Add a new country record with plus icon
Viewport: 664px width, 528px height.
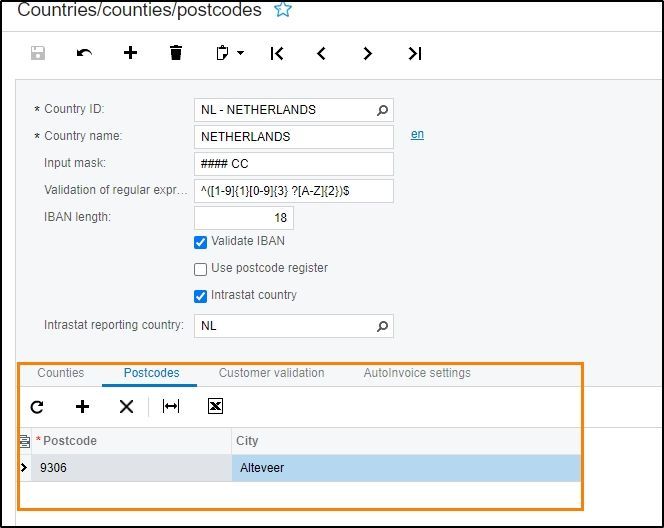(x=130, y=53)
